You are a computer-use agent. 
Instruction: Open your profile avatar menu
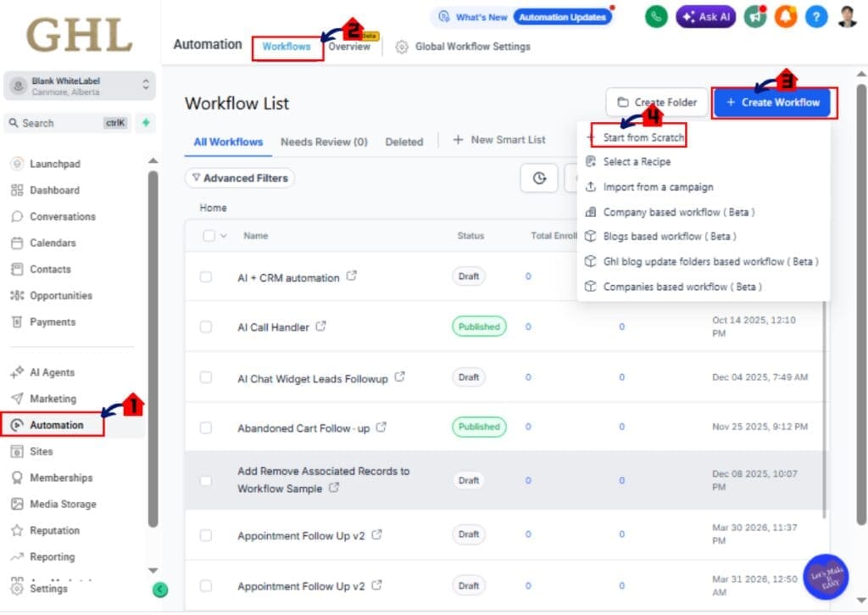click(x=846, y=16)
